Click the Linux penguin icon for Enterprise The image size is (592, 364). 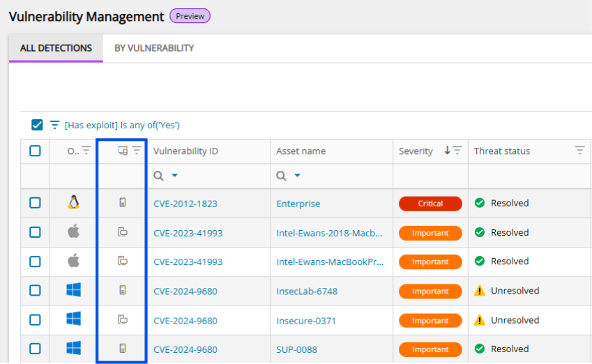[73, 203]
